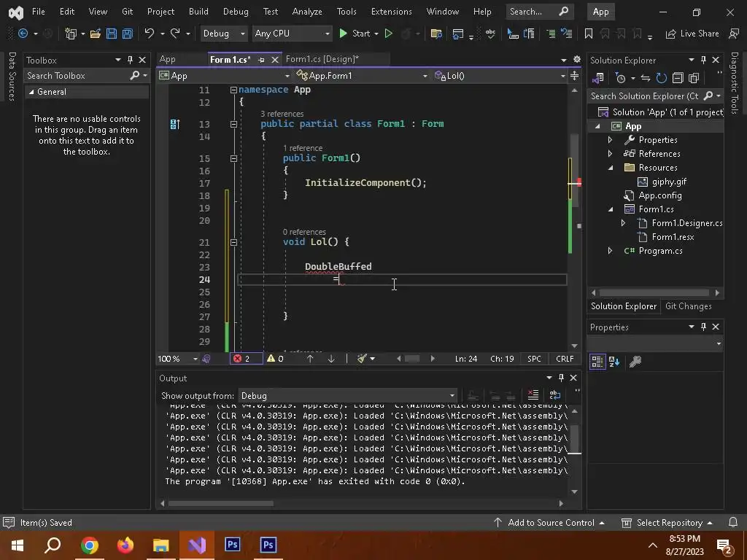The image size is (747, 560).
Task: Click the Navigate Backward arrow icon
Action: [x=23, y=34]
